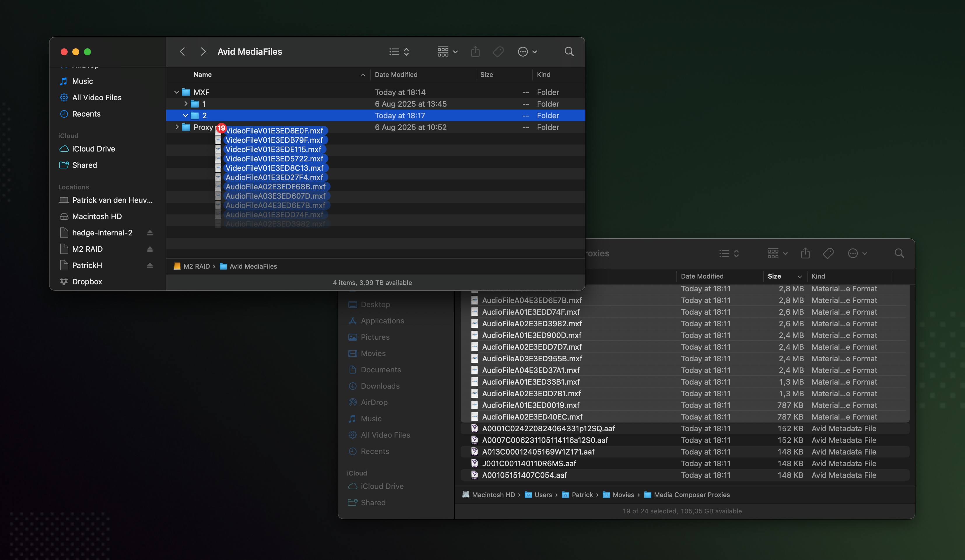Eject the PatrickH volume

point(150,265)
